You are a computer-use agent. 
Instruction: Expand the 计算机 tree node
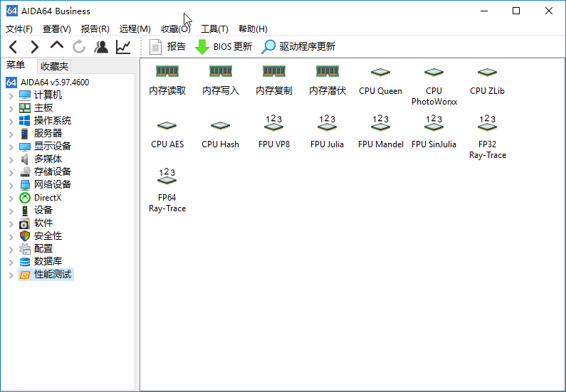click(11, 95)
